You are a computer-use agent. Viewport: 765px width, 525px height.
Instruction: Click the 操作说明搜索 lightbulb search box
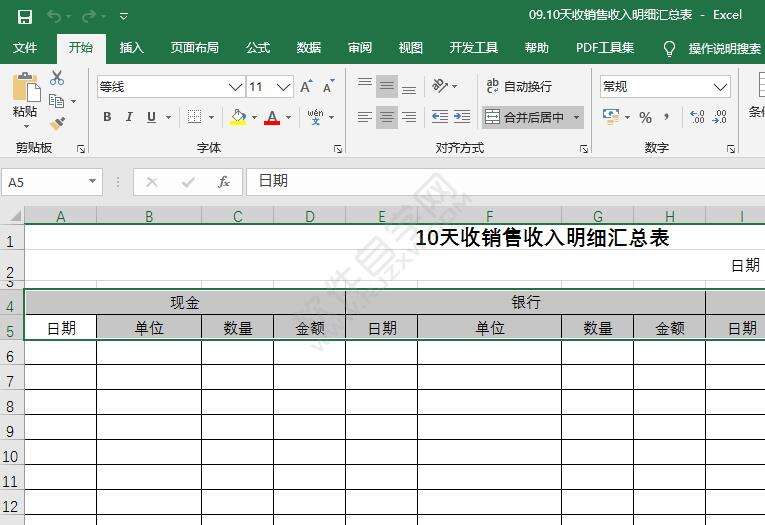click(712, 48)
